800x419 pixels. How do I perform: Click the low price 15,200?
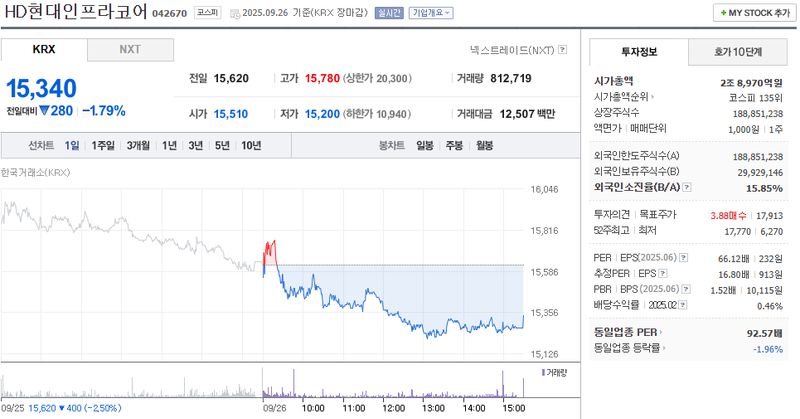tap(322, 114)
